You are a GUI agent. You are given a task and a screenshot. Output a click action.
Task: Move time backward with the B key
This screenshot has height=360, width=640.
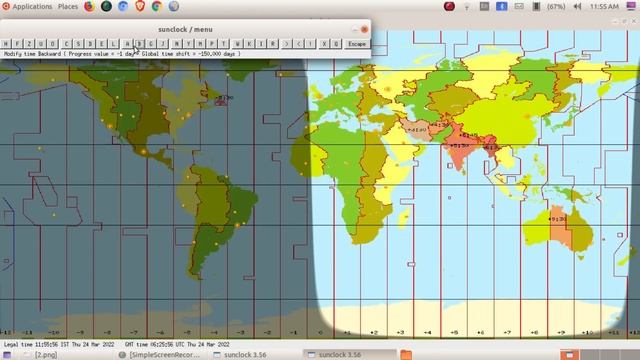point(139,44)
